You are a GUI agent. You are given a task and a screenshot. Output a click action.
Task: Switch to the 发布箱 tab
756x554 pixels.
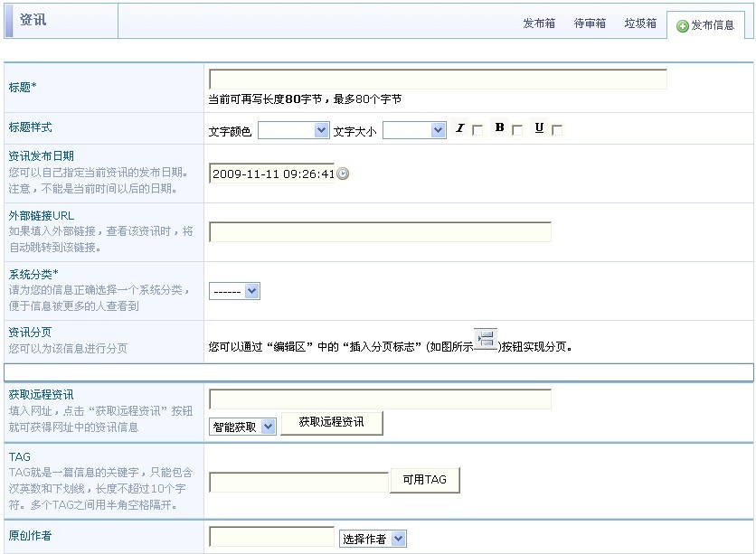(539, 24)
